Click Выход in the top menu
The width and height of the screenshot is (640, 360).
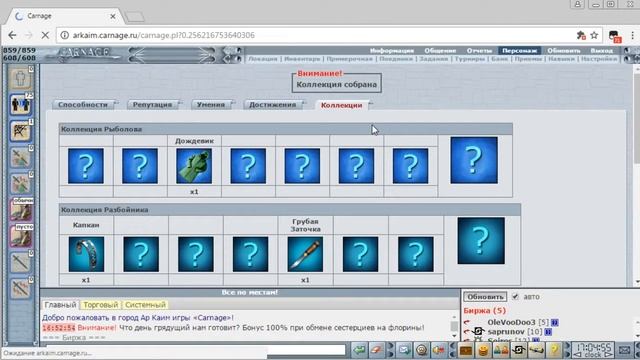(602, 51)
